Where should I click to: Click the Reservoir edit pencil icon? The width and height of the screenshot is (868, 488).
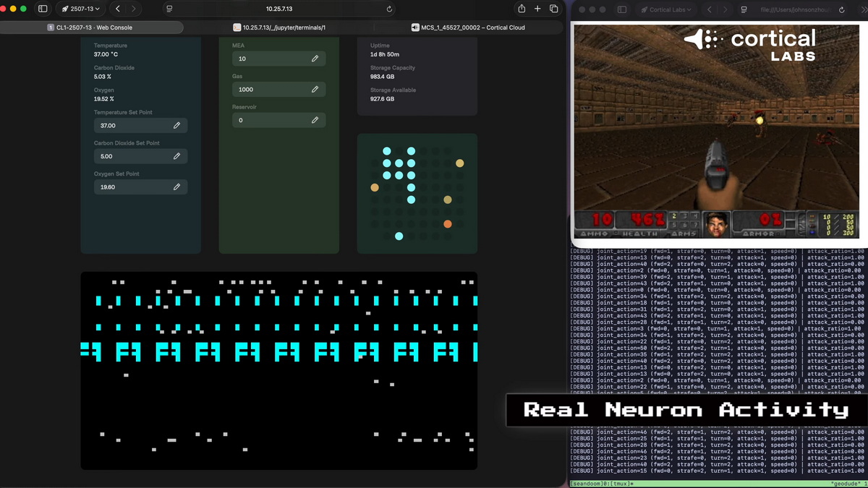[x=315, y=120]
